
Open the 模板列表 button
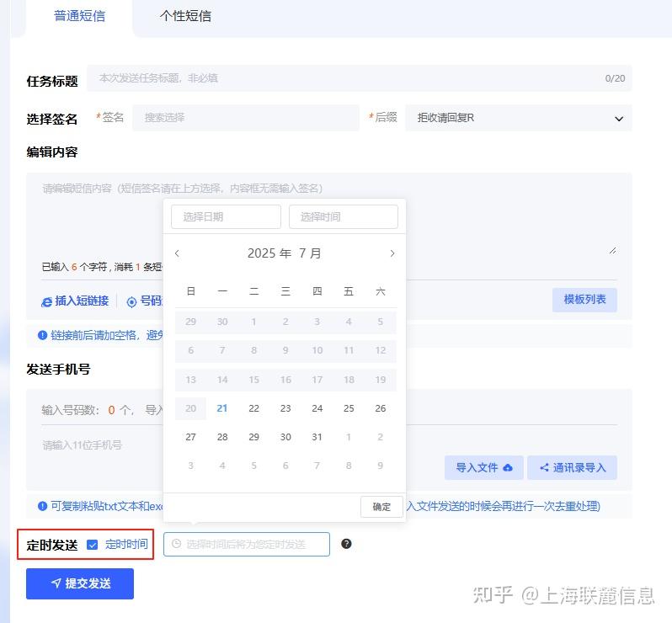pyautogui.click(x=584, y=300)
